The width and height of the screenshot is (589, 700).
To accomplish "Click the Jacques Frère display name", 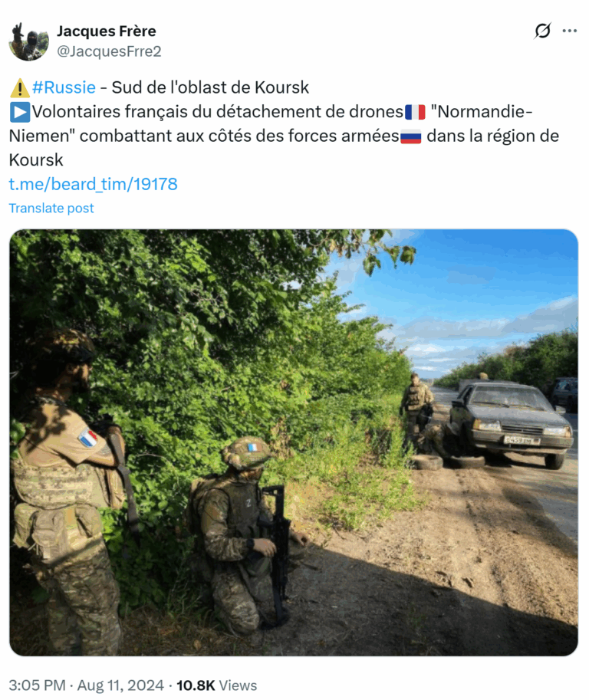I will [x=107, y=31].
